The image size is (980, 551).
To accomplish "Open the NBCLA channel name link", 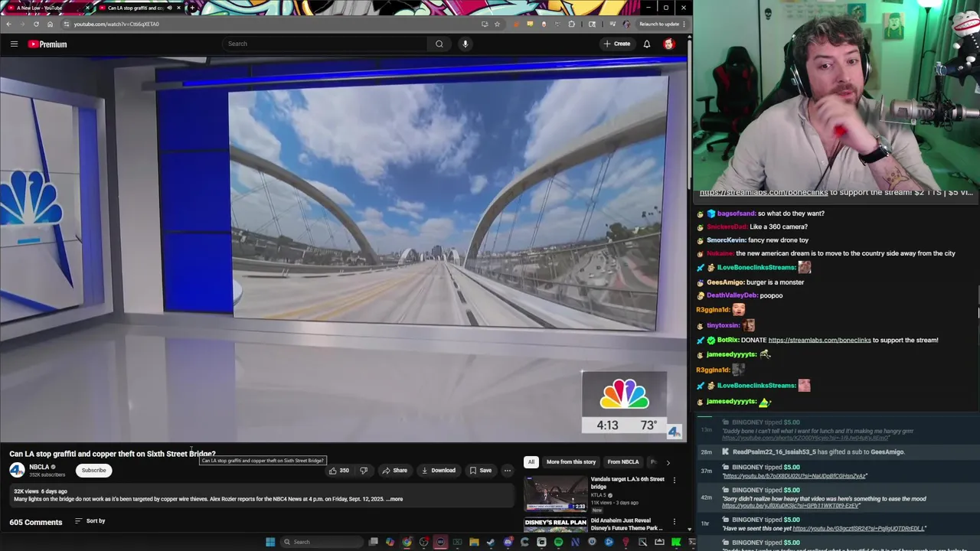I will [x=39, y=467].
